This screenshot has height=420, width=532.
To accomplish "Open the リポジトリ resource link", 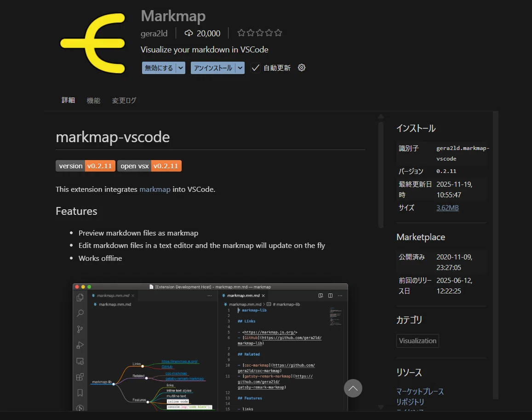I will [410, 402].
